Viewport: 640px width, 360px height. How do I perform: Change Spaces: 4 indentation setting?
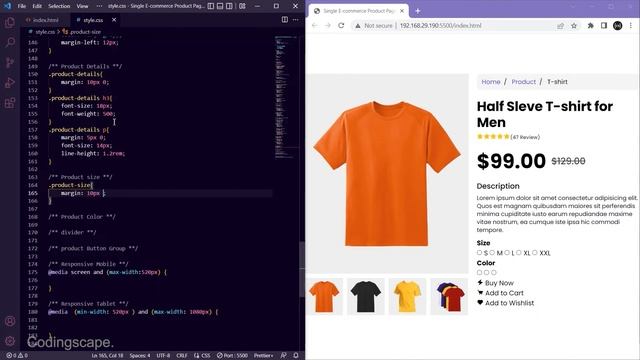[140, 356]
